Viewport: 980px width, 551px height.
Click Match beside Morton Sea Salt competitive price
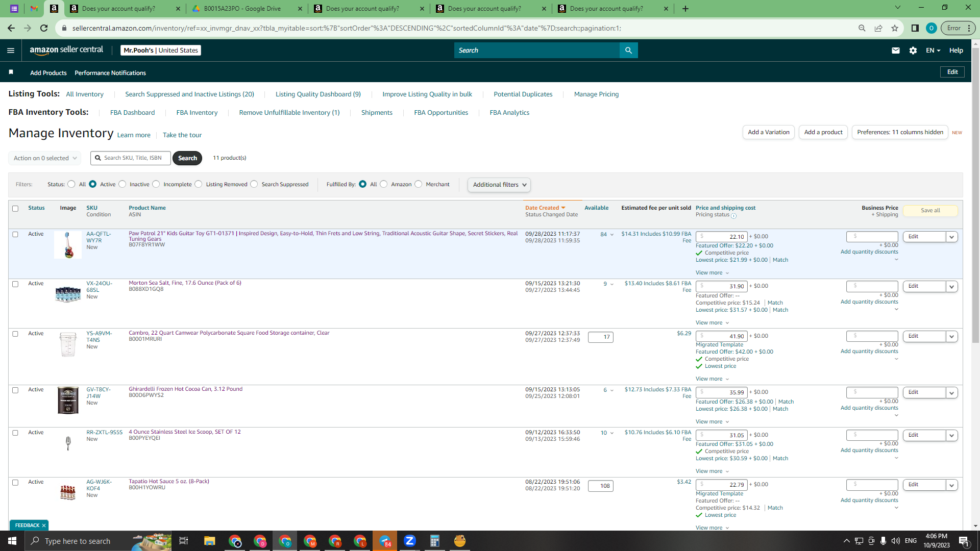pos(775,303)
